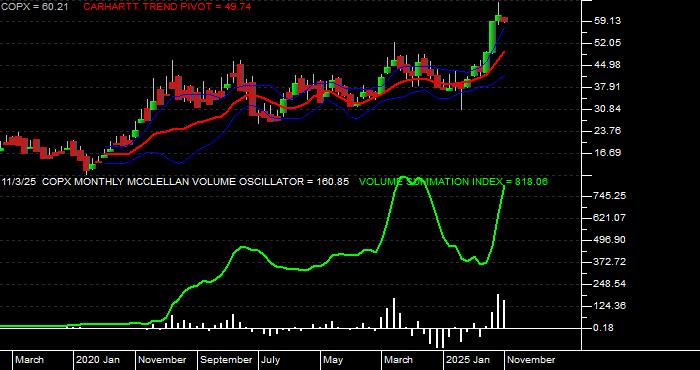This screenshot has width=700, height=370.
Task: Click the May time axis label
Action: 333,360
